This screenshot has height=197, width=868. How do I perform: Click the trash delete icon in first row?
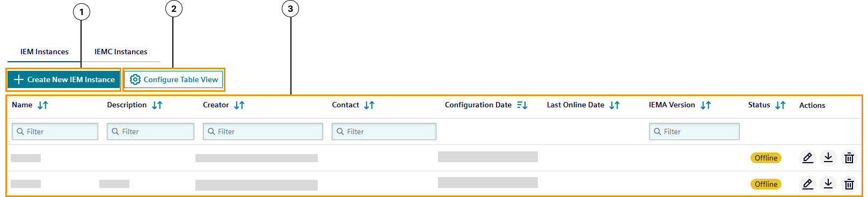(x=849, y=158)
